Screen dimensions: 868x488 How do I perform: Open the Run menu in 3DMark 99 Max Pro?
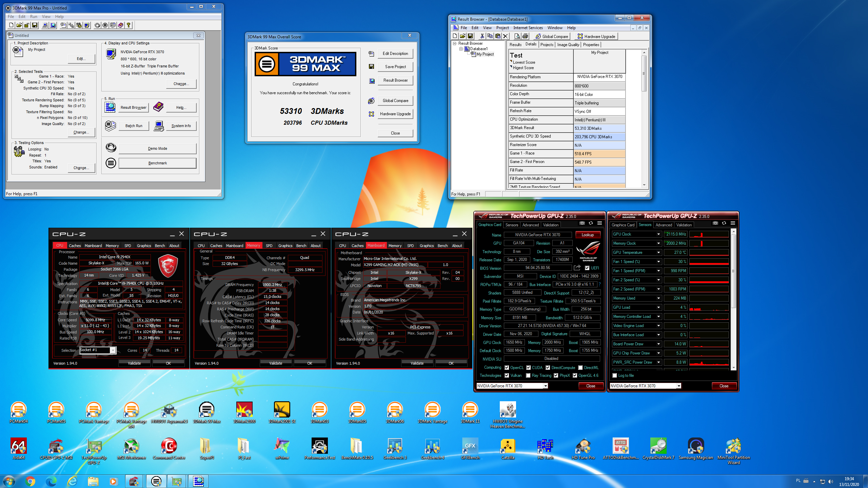[x=34, y=17]
